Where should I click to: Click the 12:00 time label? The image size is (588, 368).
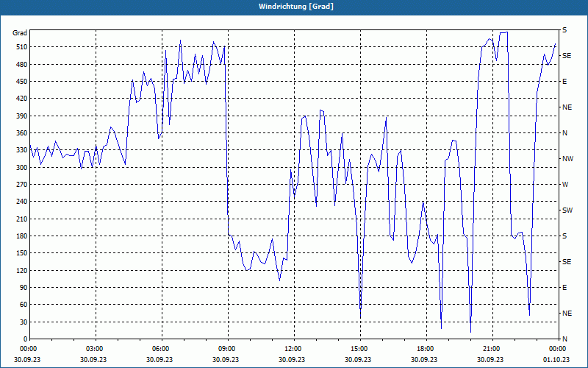(x=292, y=349)
